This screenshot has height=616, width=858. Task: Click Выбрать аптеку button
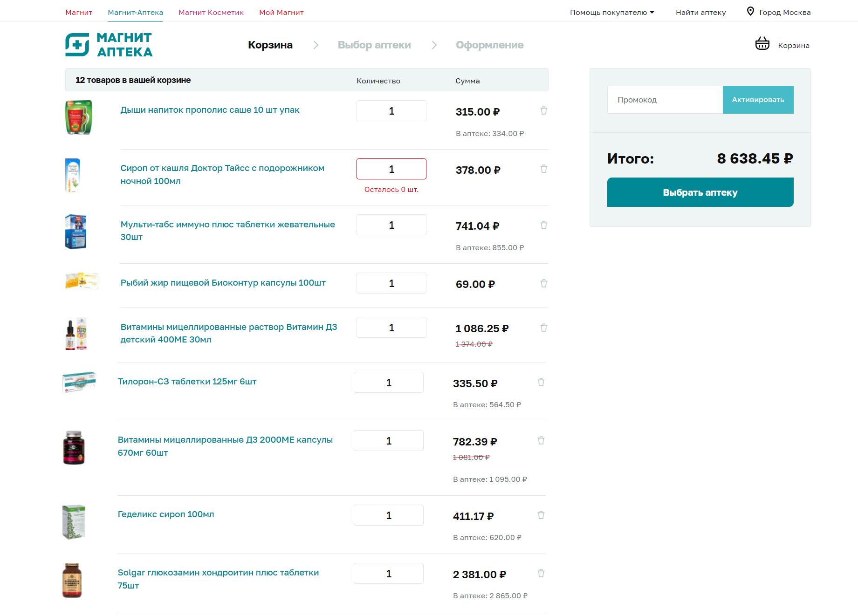click(x=700, y=192)
